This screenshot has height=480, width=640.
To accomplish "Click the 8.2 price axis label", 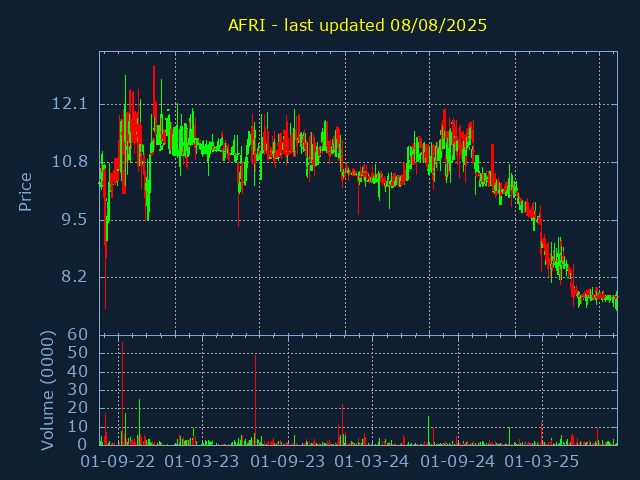I will tap(74, 277).
